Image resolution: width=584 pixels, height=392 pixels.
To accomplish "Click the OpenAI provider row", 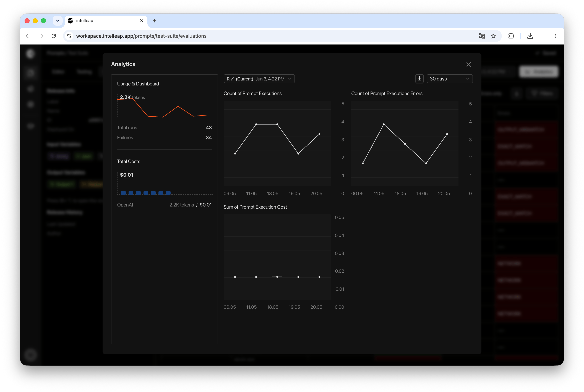I will click(x=165, y=205).
